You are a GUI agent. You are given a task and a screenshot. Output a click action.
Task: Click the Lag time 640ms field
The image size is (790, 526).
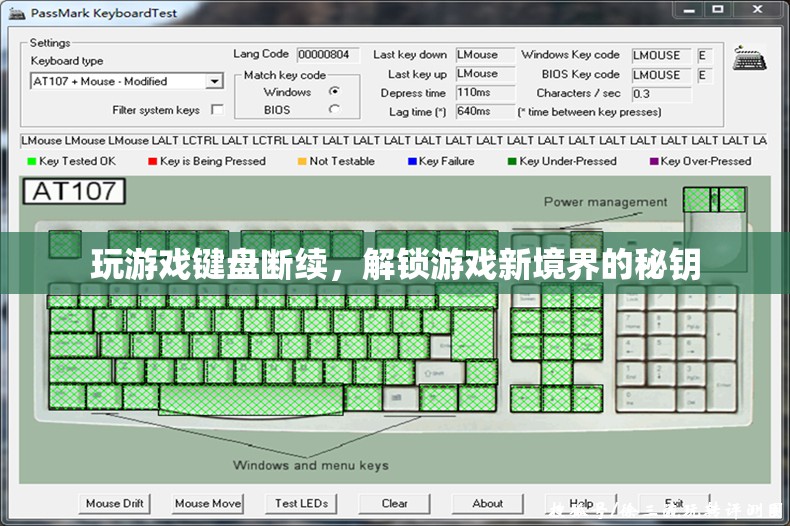point(485,111)
